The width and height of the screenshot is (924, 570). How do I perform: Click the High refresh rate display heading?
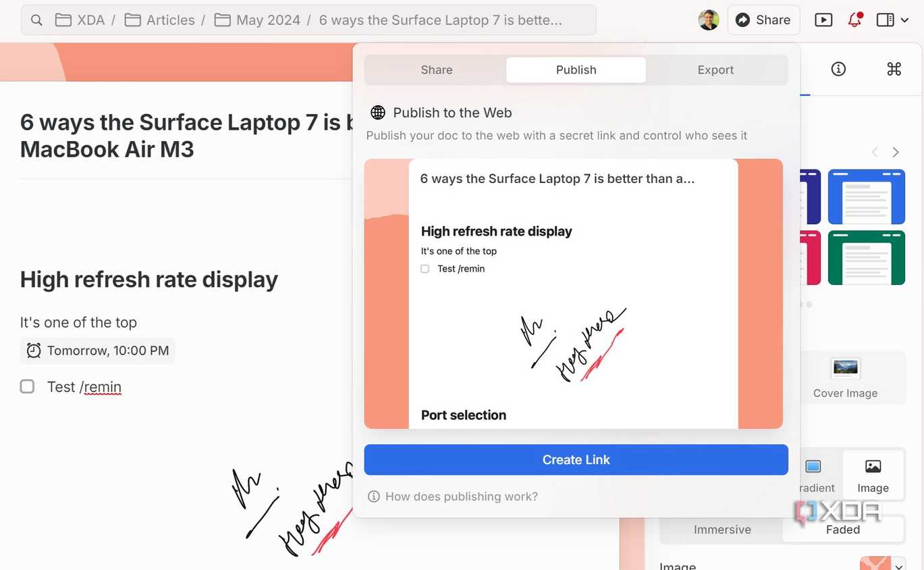149,279
